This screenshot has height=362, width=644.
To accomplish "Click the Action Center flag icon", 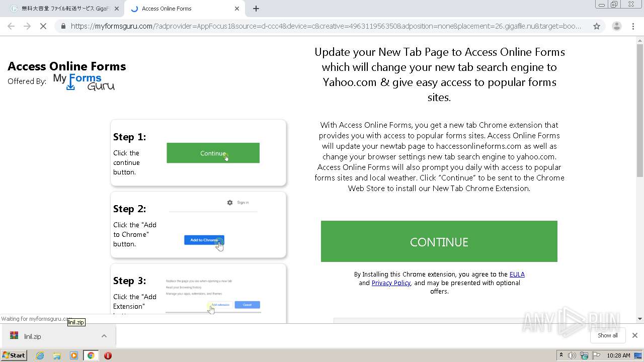I will (x=596, y=355).
